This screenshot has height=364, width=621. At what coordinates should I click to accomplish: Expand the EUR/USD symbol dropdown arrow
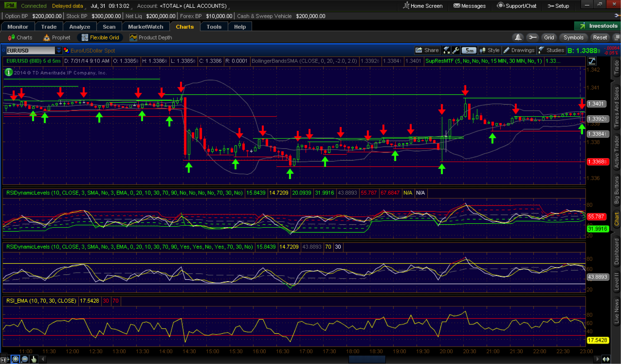(59, 50)
